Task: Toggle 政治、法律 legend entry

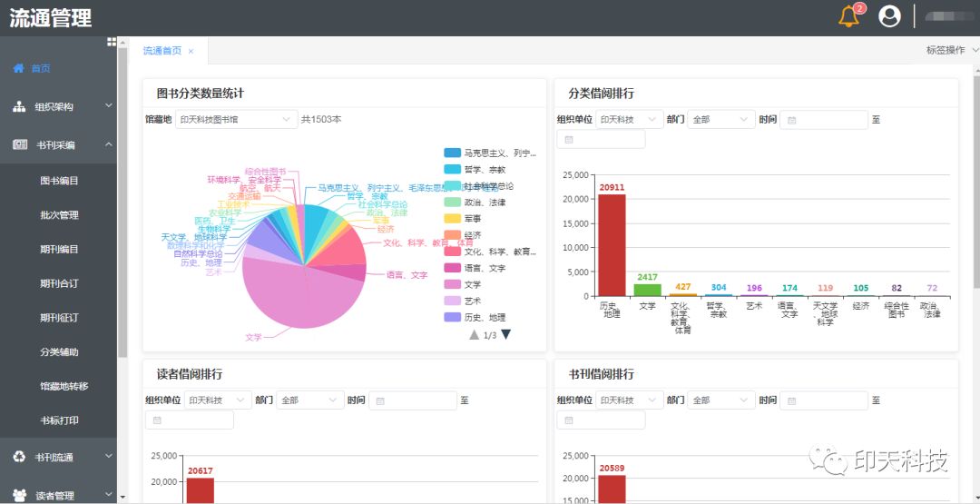Action: pyautogui.click(x=475, y=202)
